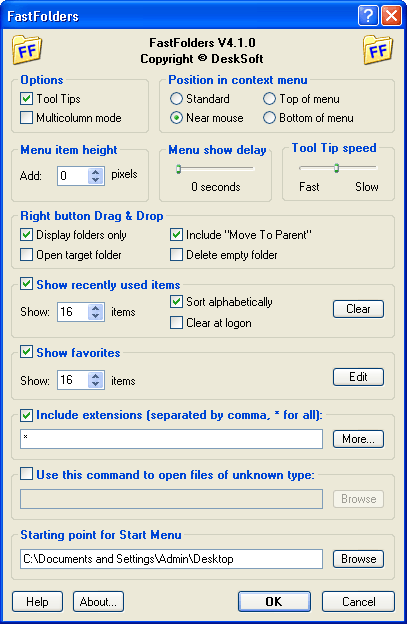Screen dimensions: 407x624
Task: Click the Clear recent items button
Action: pyautogui.click(x=358, y=309)
